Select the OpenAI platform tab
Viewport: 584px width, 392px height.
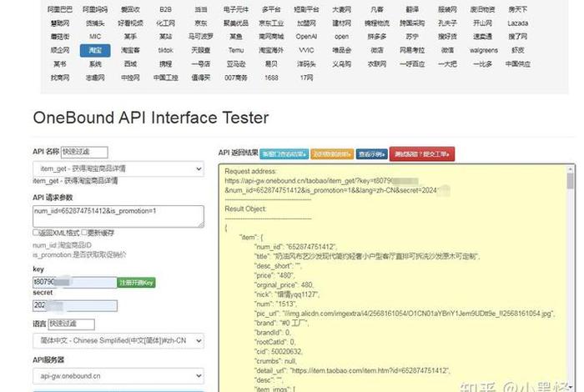click(306, 37)
